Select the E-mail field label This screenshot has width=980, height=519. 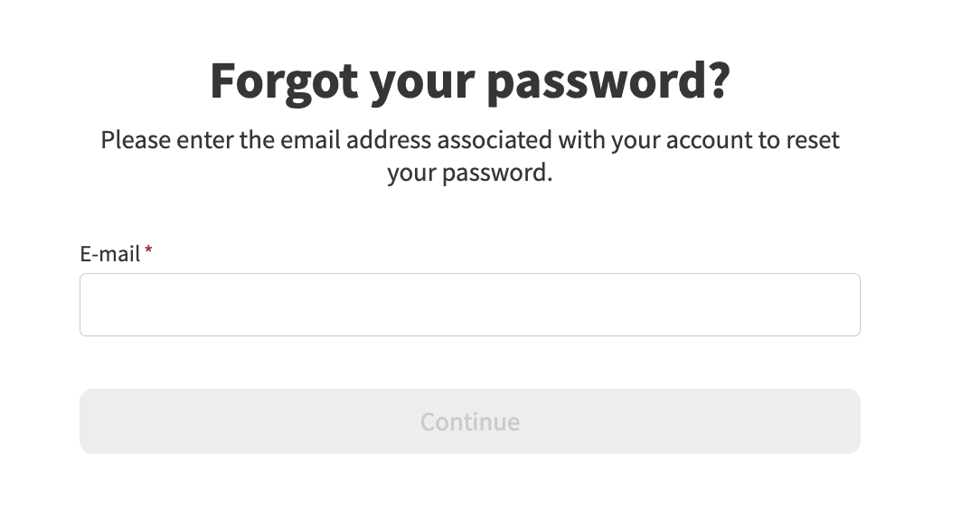110,254
